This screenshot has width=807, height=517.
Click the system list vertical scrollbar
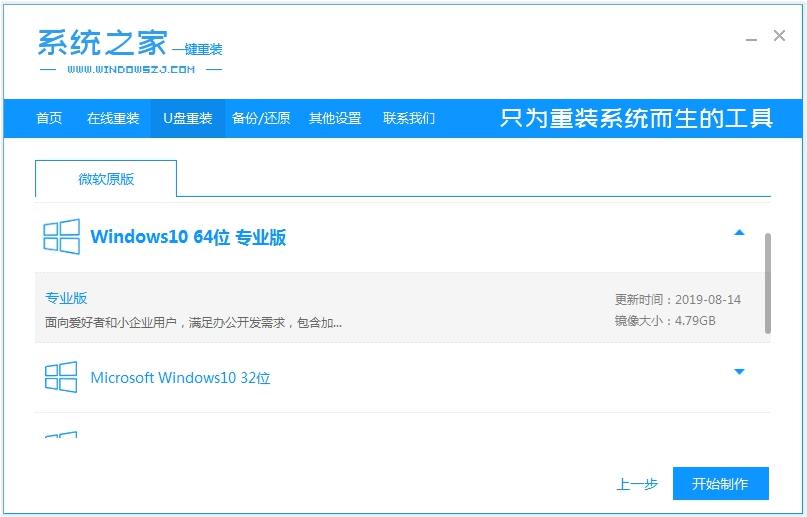[768, 283]
